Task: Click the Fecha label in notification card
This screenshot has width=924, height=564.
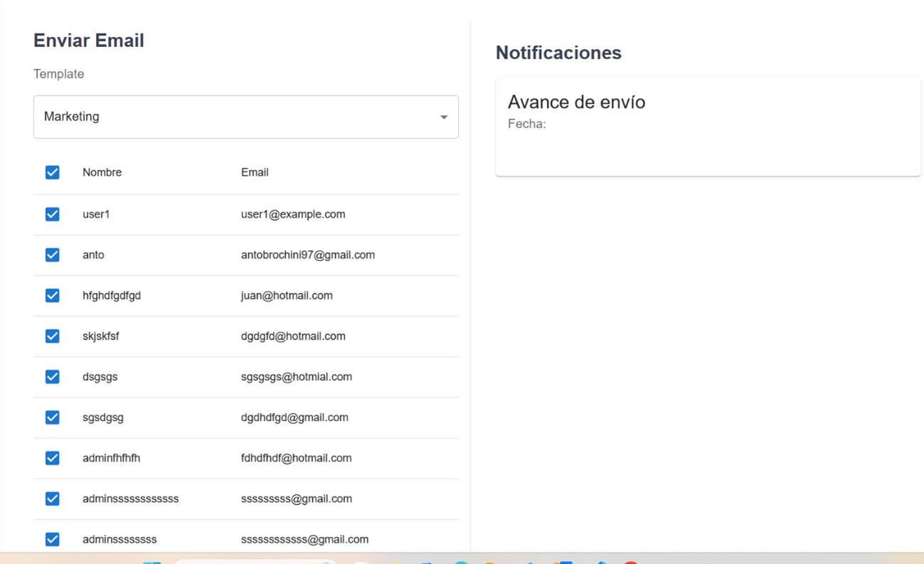Action: click(x=526, y=124)
